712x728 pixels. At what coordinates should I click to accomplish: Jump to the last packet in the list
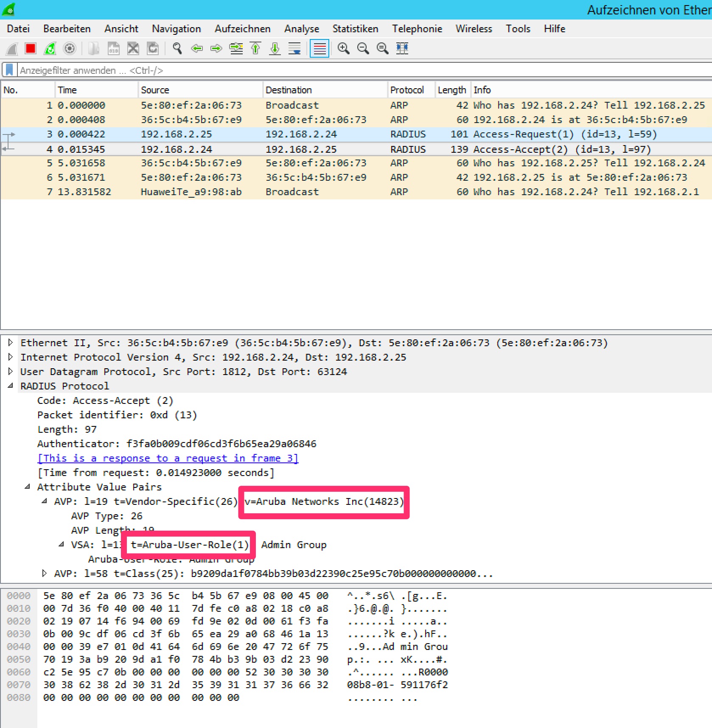click(x=275, y=48)
